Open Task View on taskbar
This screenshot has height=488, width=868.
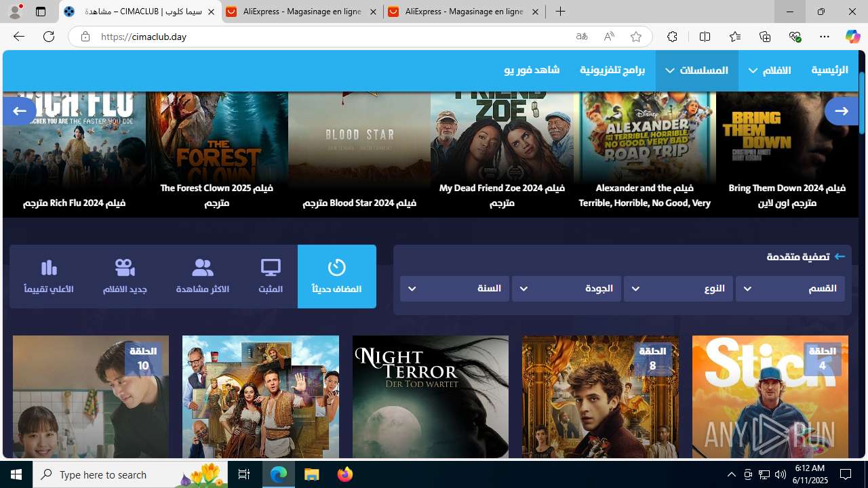pos(244,474)
